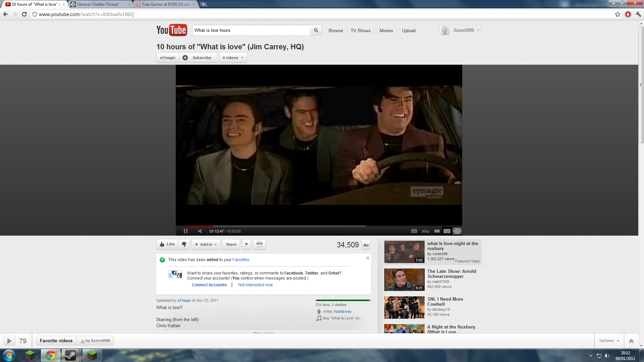Click the thumbs-down dislike button
The height and width of the screenshot is (362, 644).
click(184, 244)
